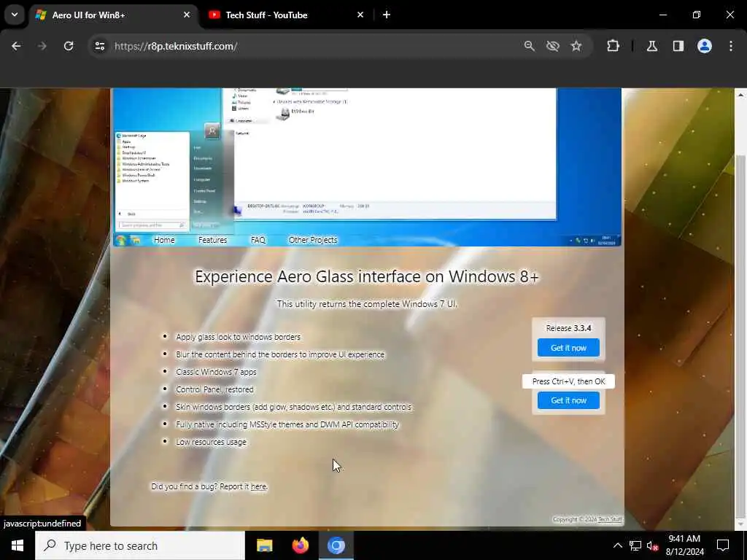Open the profile avatar menu
The width and height of the screenshot is (747, 560).
point(705,46)
